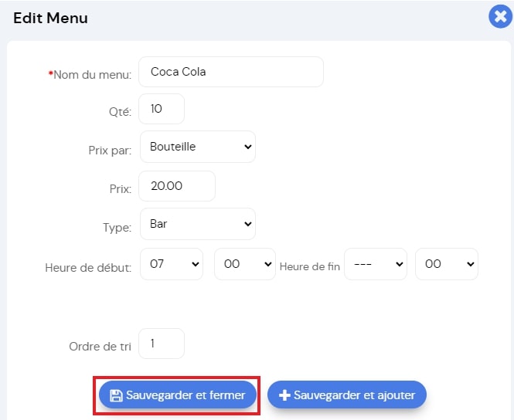
Task: Open Heure de fin hour dropdown
Action: pos(376,264)
